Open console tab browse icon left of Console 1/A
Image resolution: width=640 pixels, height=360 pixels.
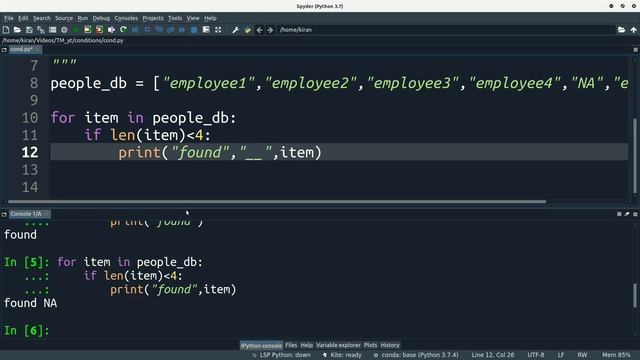[x=4, y=214]
